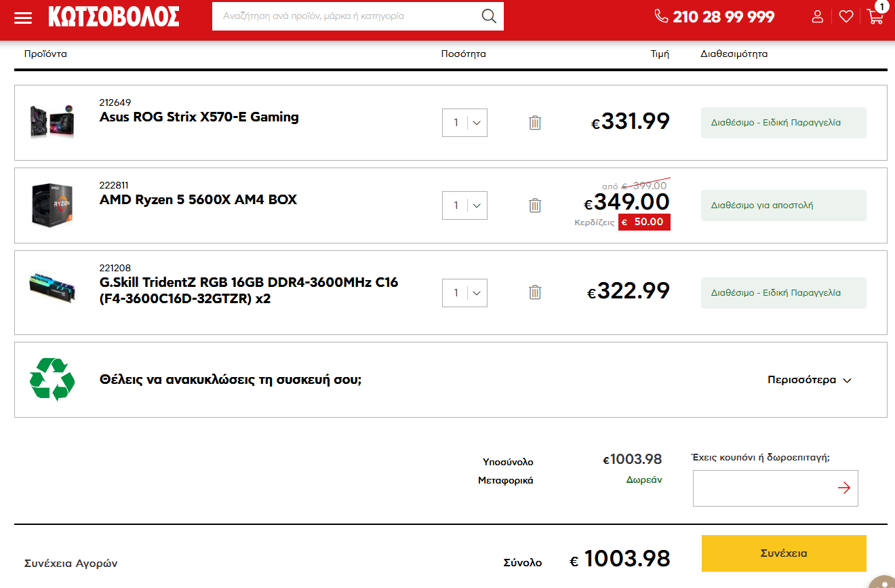Click the crossed-out price € 399.00
This screenshot has width=895, height=588.
(644, 186)
